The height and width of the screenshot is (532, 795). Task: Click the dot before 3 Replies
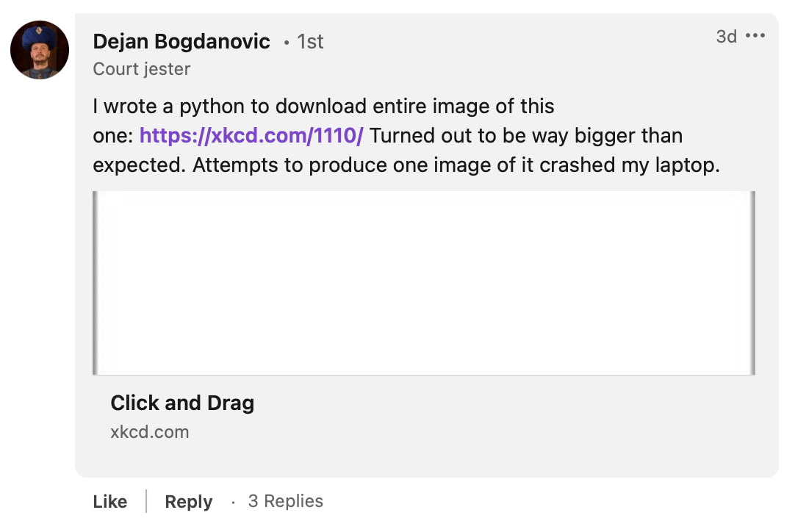234,501
